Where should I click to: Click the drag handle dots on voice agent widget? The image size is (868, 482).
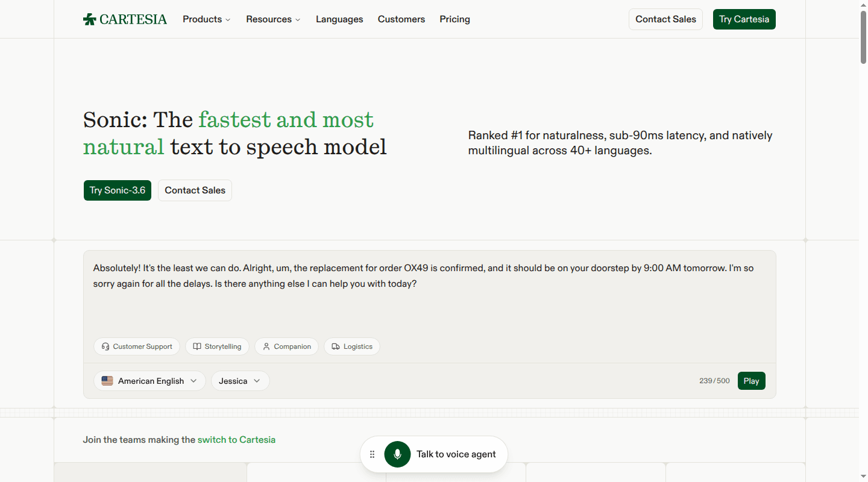tap(373, 454)
